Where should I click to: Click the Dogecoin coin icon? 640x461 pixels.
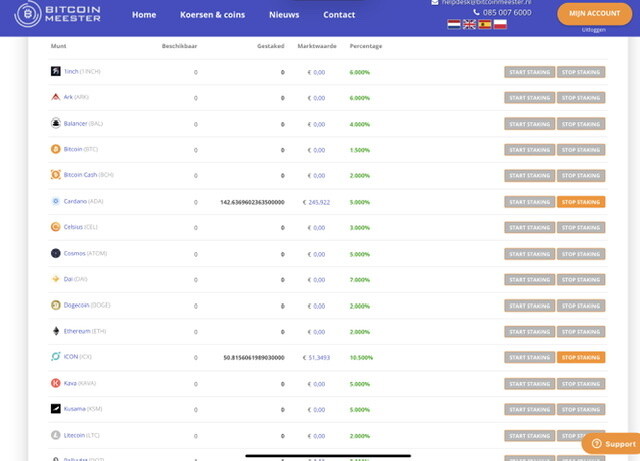56,305
